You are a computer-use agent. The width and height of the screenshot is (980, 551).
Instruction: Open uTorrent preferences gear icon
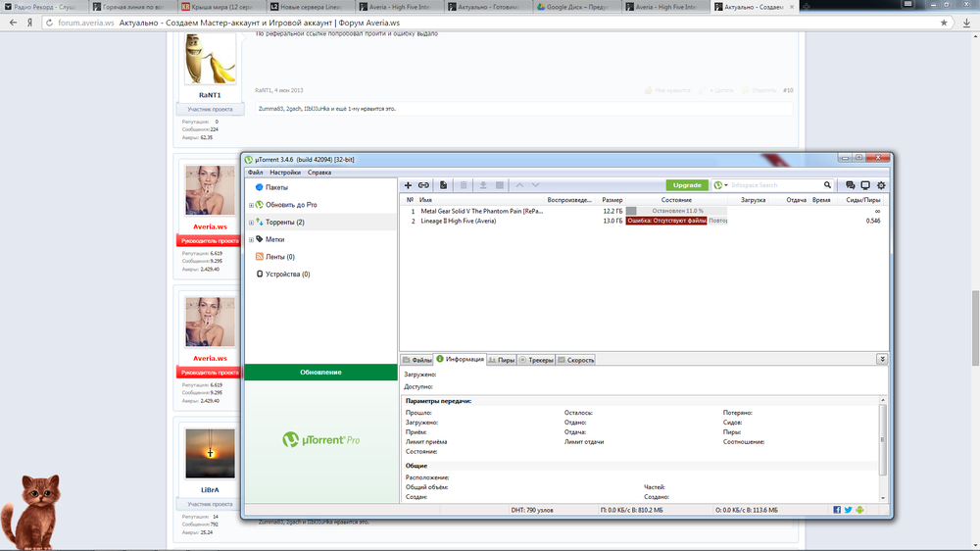tap(881, 185)
